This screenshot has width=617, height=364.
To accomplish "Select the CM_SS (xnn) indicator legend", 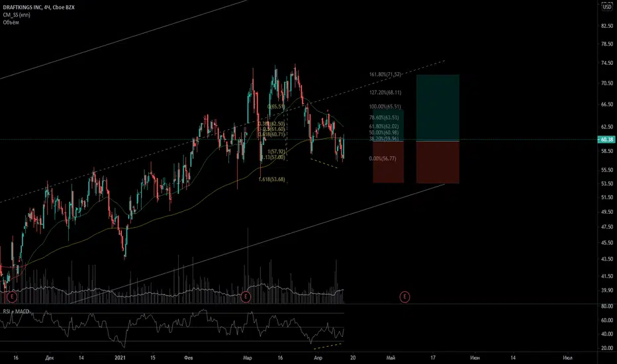I will (x=17, y=15).
